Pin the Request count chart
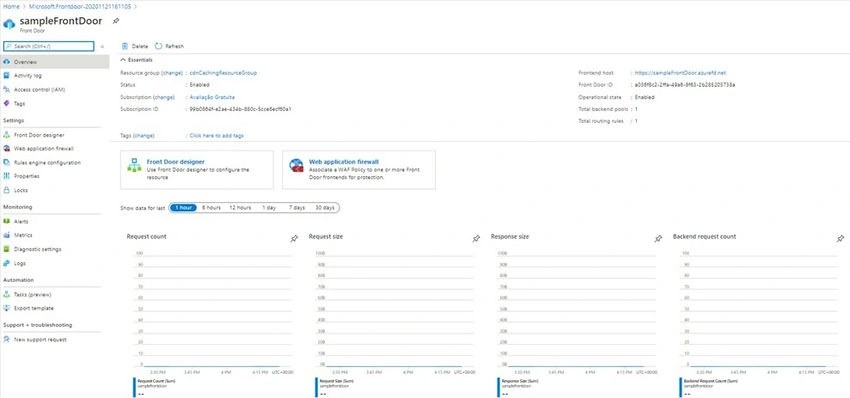850x398 pixels. coord(294,239)
